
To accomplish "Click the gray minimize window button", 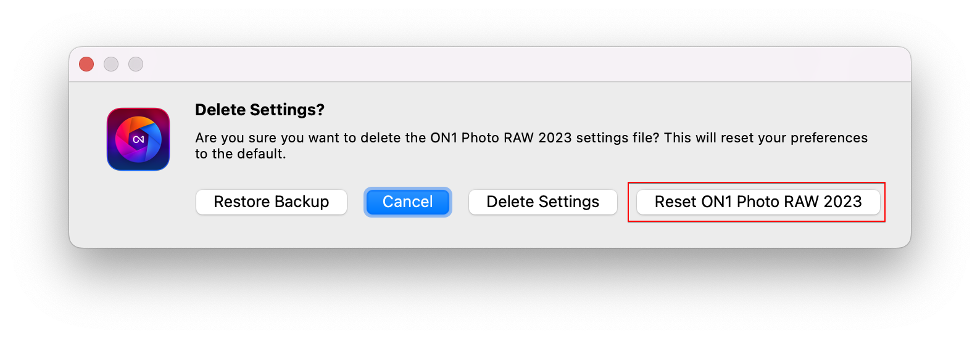I will click(x=111, y=64).
